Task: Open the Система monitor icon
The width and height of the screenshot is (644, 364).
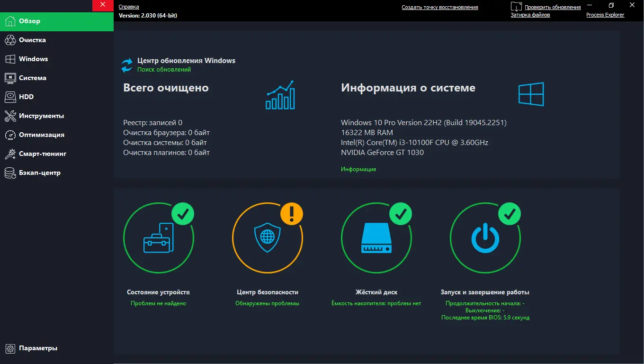Action: [10, 78]
